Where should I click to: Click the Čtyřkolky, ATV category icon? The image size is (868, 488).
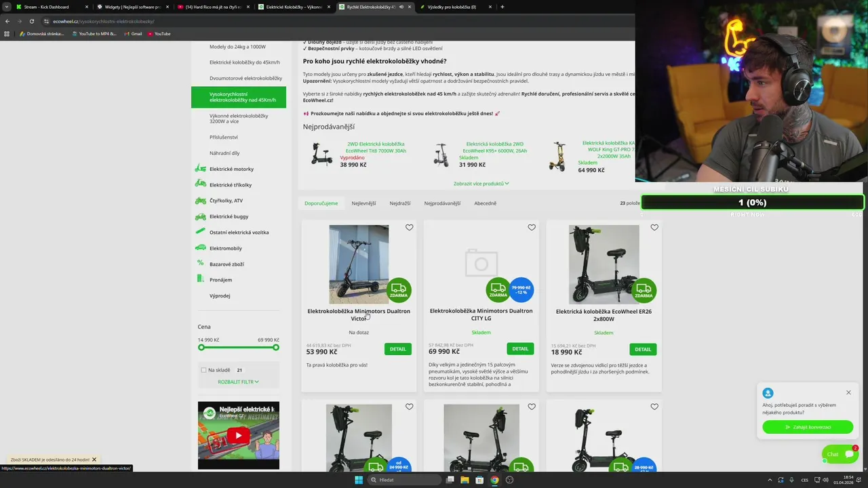point(201,201)
